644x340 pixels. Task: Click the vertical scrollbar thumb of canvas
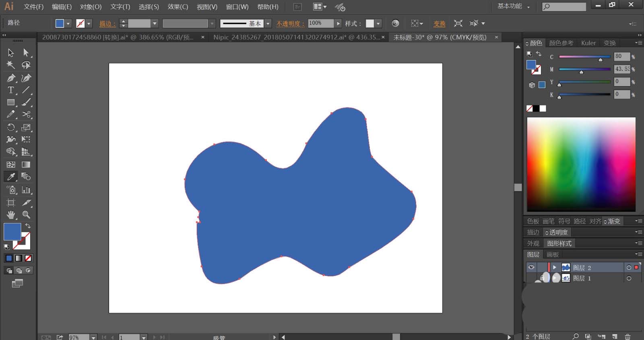pyautogui.click(x=518, y=187)
